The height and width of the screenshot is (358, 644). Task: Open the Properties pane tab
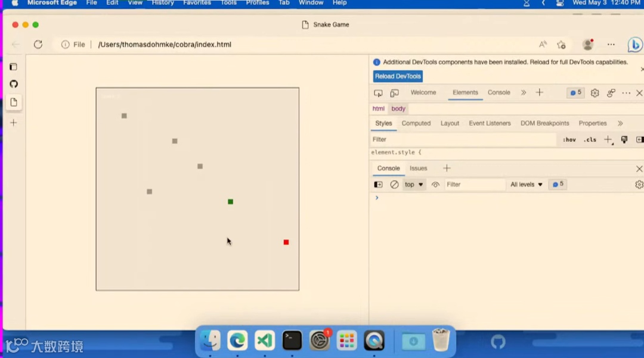pyautogui.click(x=592, y=123)
